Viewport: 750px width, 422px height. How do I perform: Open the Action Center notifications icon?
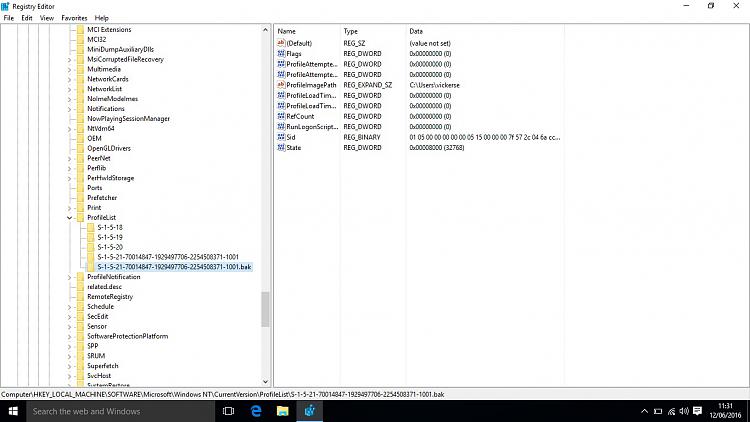[697, 411]
